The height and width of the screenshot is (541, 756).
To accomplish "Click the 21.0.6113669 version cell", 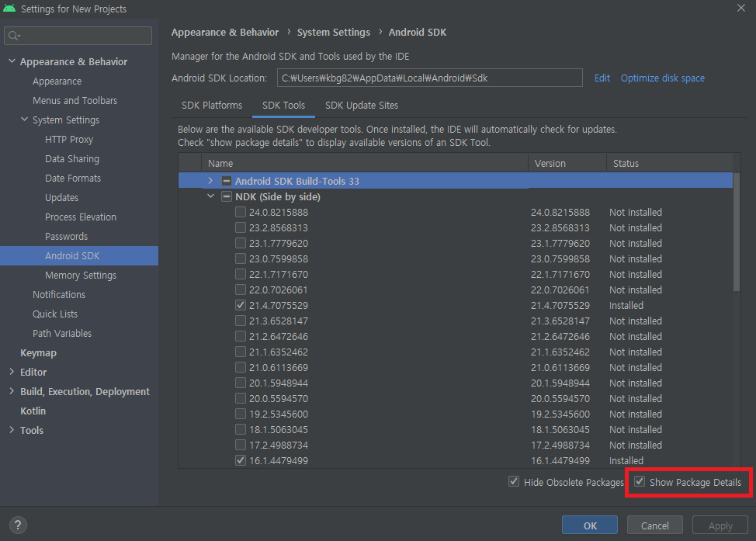I will point(560,367).
